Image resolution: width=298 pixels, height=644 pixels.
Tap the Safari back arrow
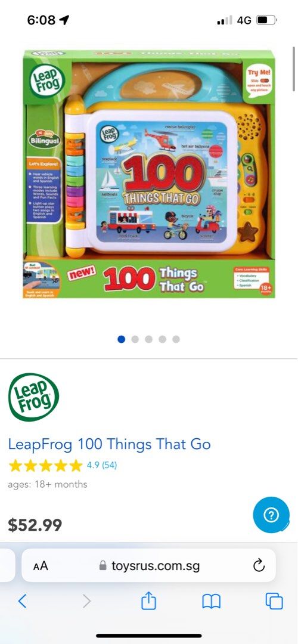click(x=23, y=601)
